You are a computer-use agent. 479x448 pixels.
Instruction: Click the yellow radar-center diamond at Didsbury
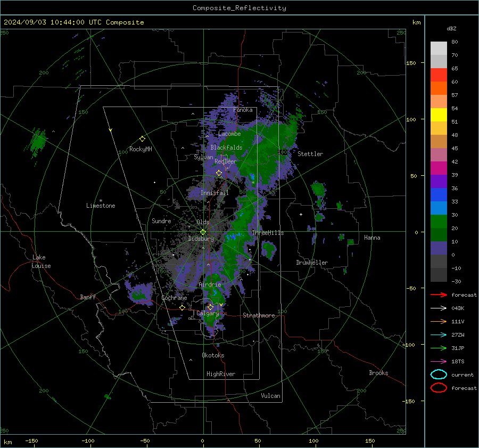[203, 232]
